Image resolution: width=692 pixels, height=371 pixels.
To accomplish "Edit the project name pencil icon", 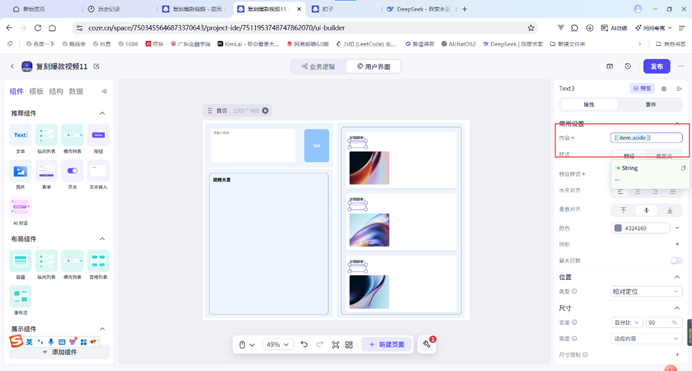I will point(96,66).
